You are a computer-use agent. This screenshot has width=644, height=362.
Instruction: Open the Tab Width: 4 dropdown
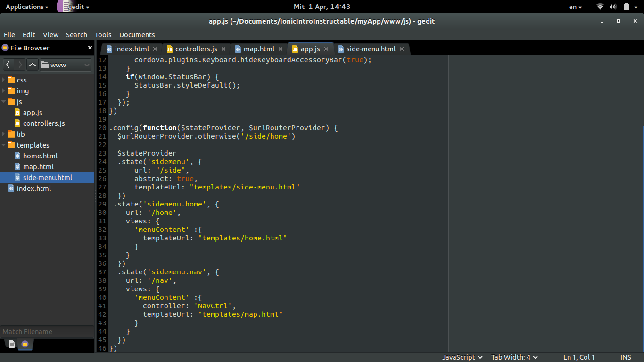(x=514, y=357)
